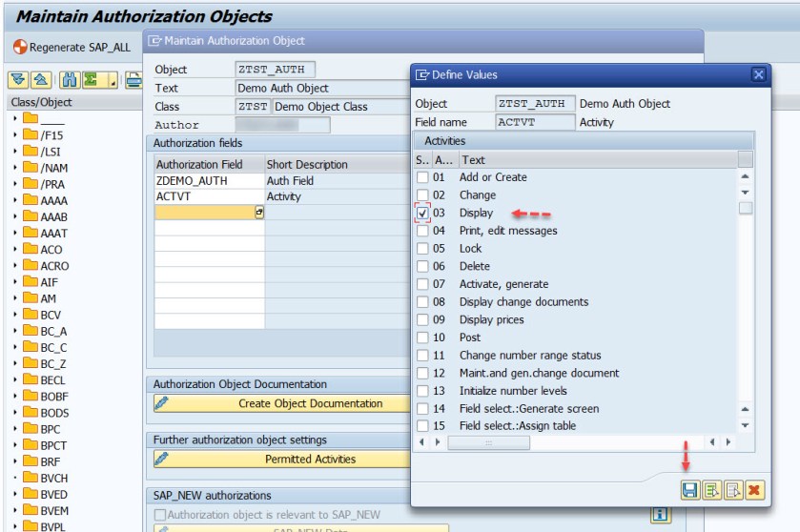Expand the BOBF tree node
Image resolution: width=800 pixels, height=532 pixels.
[15, 396]
